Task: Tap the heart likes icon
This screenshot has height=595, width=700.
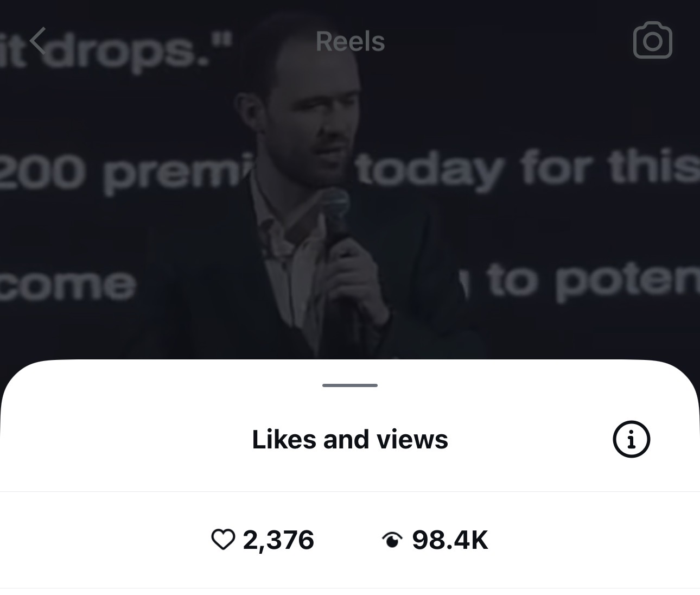Action: (222, 540)
